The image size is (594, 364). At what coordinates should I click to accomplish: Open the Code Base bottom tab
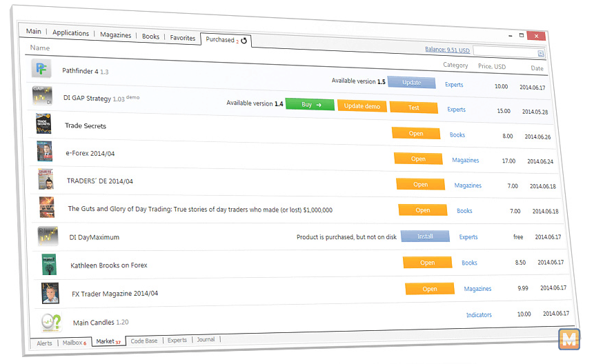[x=144, y=341]
